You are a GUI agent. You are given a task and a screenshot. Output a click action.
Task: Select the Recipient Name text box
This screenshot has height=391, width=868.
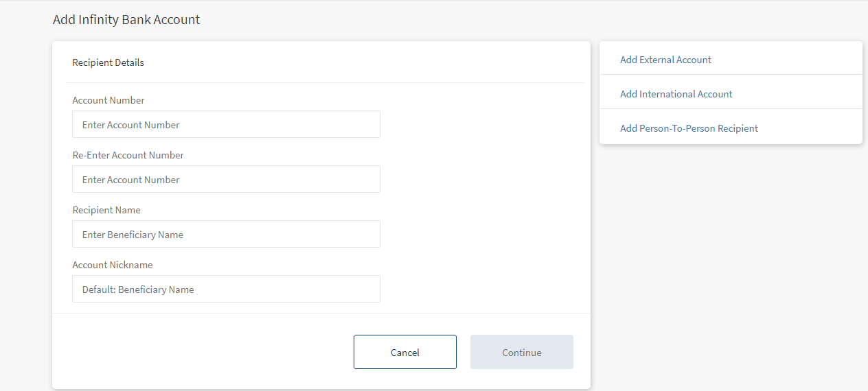(x=226, y=234)
